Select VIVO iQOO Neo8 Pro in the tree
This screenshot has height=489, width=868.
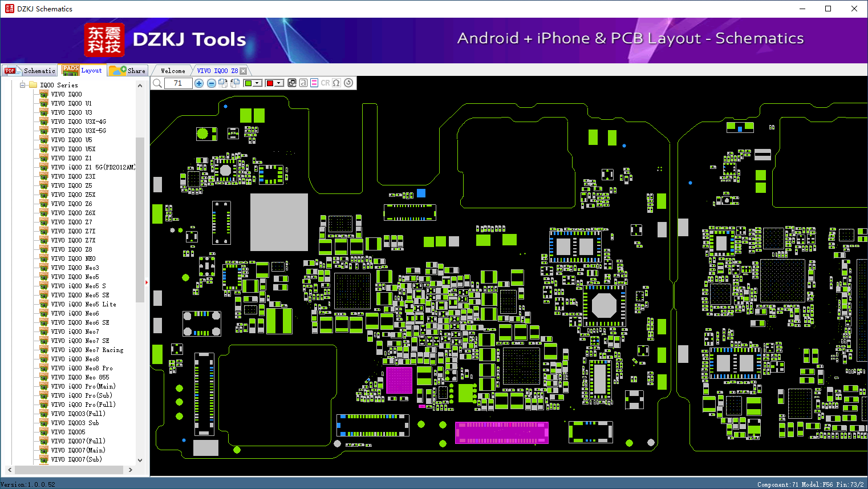(82, 368)
